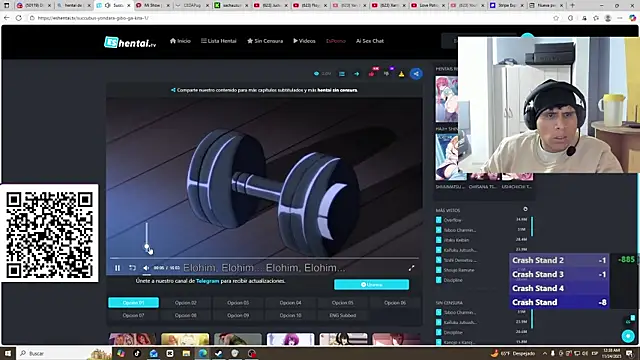Pause the video with the player pause button
The image size is (640, 360).
[x=118, y=268]
